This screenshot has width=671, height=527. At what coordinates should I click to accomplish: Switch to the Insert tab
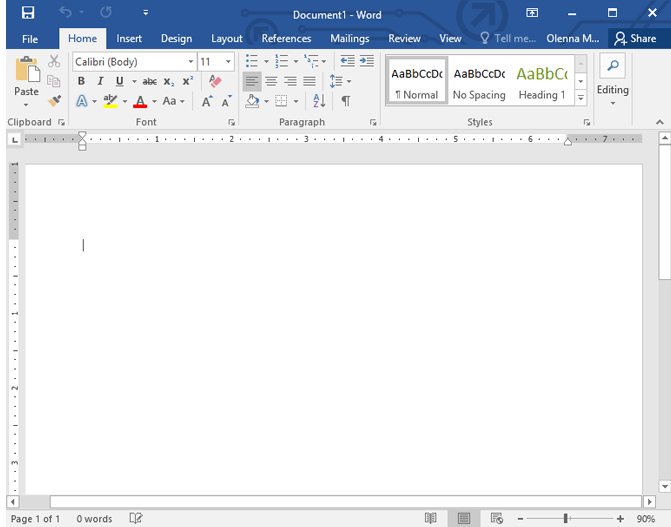pos(129,38)
